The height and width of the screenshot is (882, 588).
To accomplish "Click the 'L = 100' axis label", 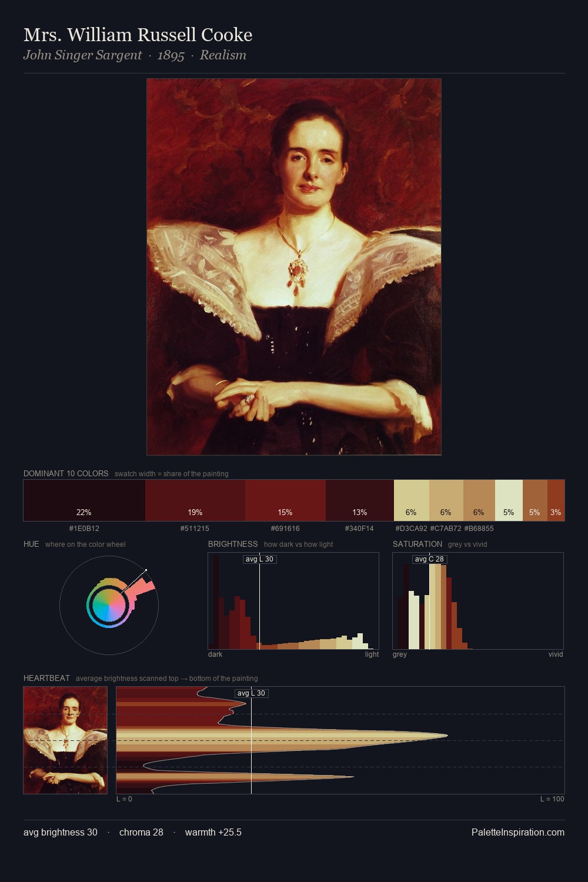I will coord(552,799).
